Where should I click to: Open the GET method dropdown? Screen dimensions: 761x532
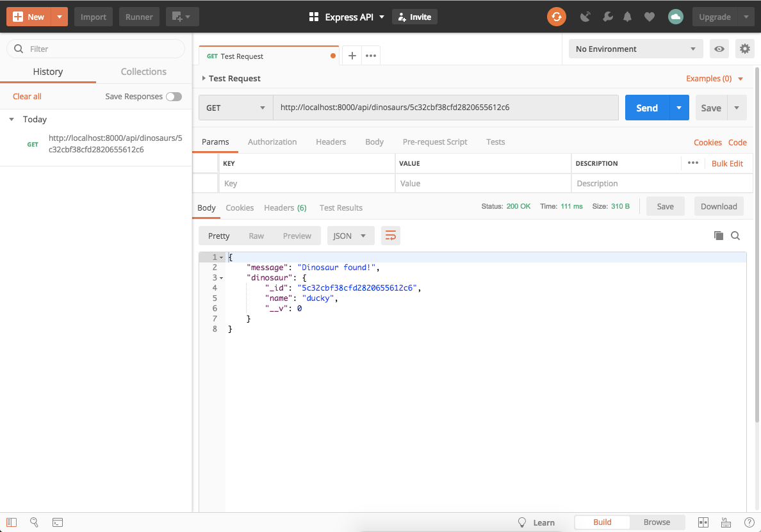click(x=235, y=108)
